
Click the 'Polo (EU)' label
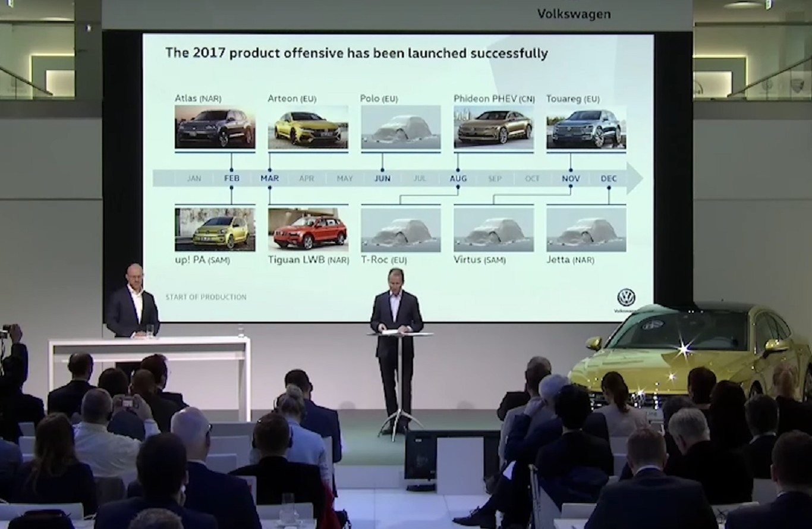click(379, 98)
